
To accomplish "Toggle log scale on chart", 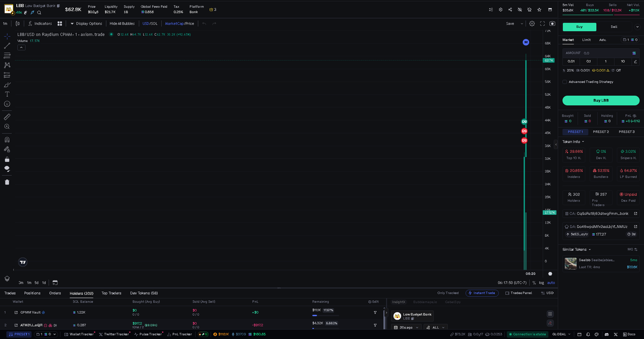I will 541,283.
